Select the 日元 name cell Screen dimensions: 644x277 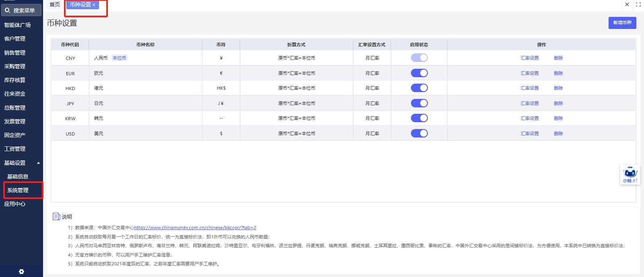pyautogui.click(x=145, y=103)
